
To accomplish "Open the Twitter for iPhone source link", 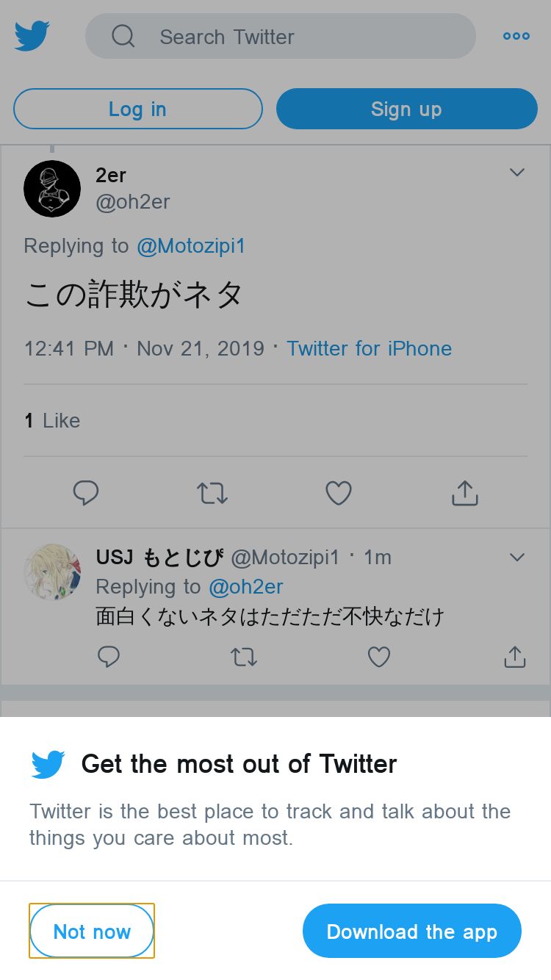I will (x=369, y=348).
